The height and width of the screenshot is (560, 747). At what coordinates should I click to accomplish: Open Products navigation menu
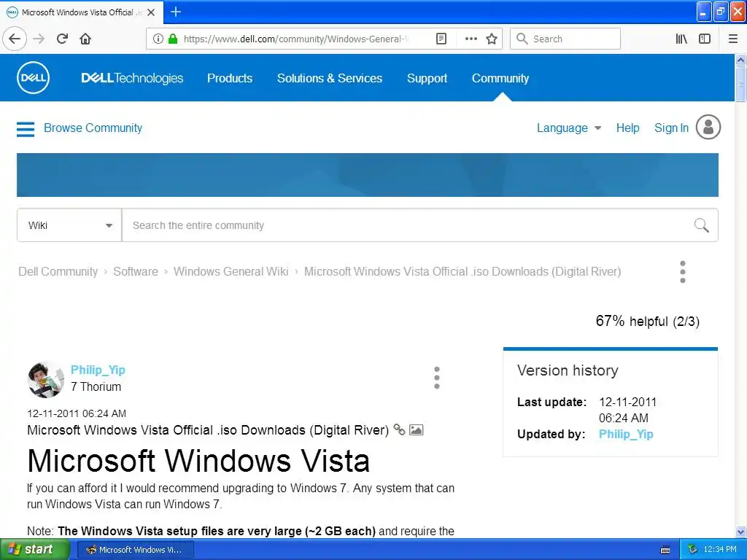click(x=230, y=78)
